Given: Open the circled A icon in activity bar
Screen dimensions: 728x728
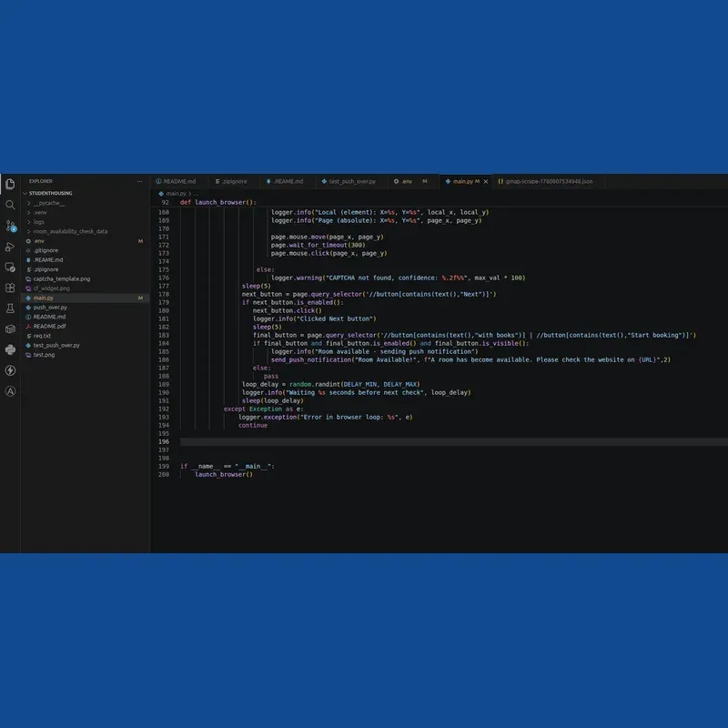Looking at the screenshot, I should (10, 391).
